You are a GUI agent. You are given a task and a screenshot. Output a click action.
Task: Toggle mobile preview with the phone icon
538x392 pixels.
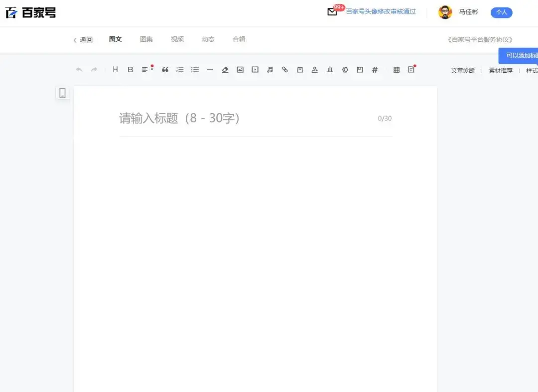[x=62, y=93]
